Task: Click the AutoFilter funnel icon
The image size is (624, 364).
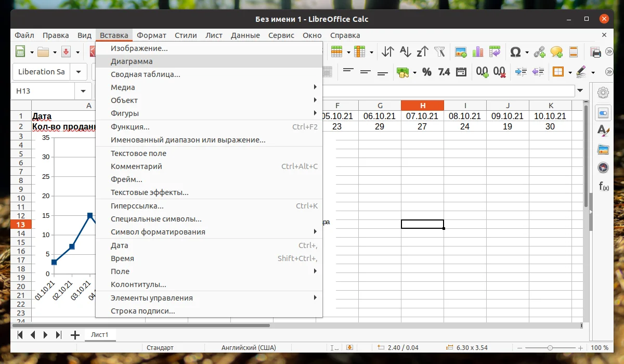Action: point(439,51)
